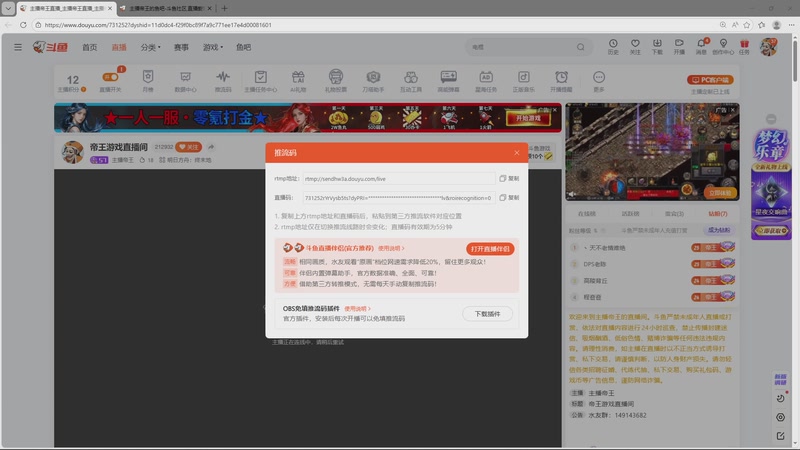
Task: Close the game video ad with X
Action: [x=733, y=110]
